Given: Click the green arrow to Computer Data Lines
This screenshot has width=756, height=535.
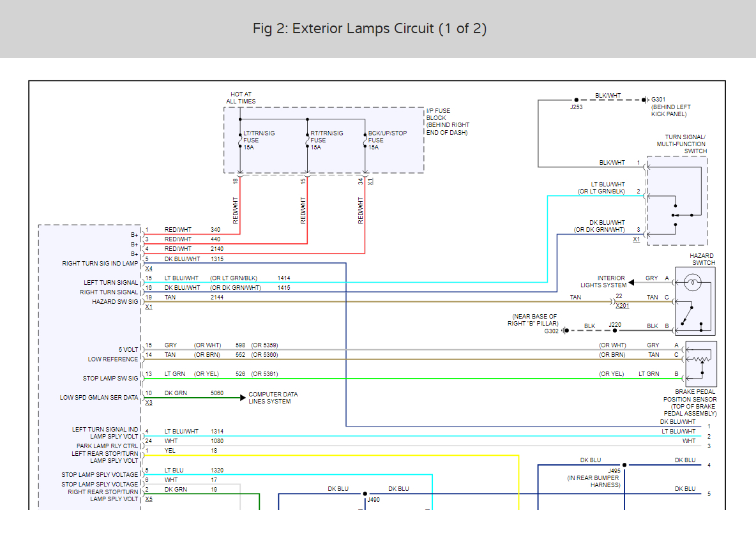Looking at the screenshot, I should coord(243,398).
